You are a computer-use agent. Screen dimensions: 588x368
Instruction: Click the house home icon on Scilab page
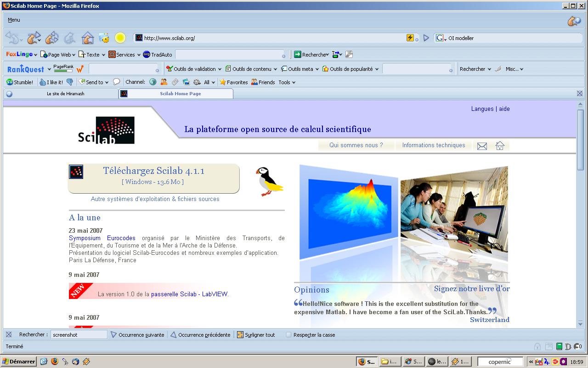click(x=500, y=145)
